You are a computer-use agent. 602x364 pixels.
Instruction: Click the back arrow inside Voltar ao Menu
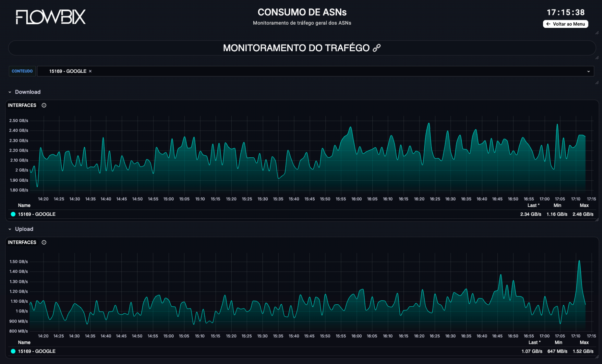(x=548, y=24)
